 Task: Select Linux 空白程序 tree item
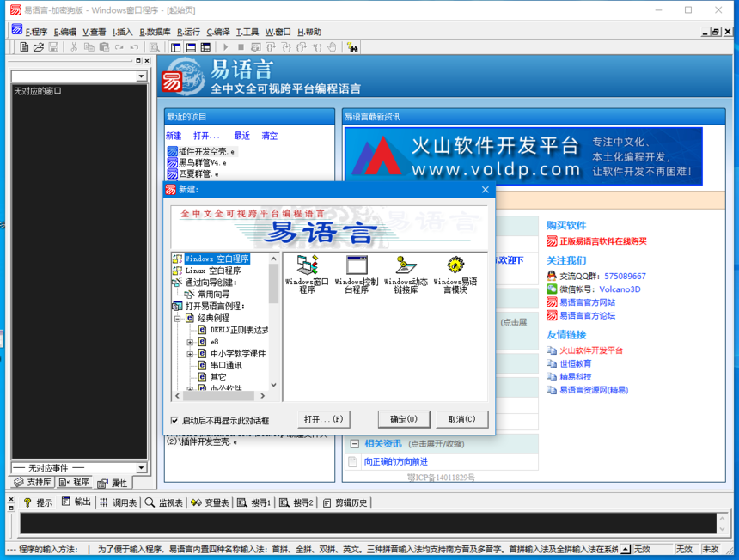pos(212,271)
